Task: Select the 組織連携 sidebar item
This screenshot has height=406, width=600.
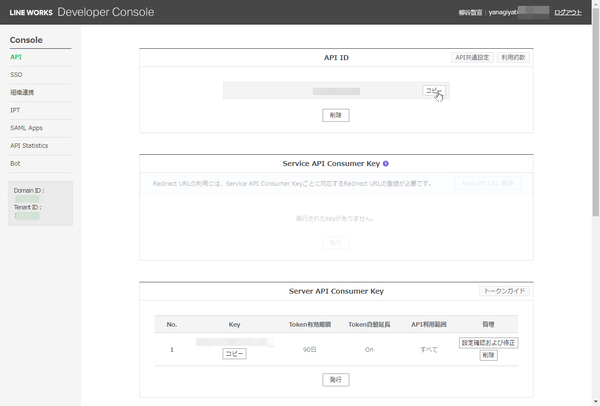Action: tap(22, 92)
